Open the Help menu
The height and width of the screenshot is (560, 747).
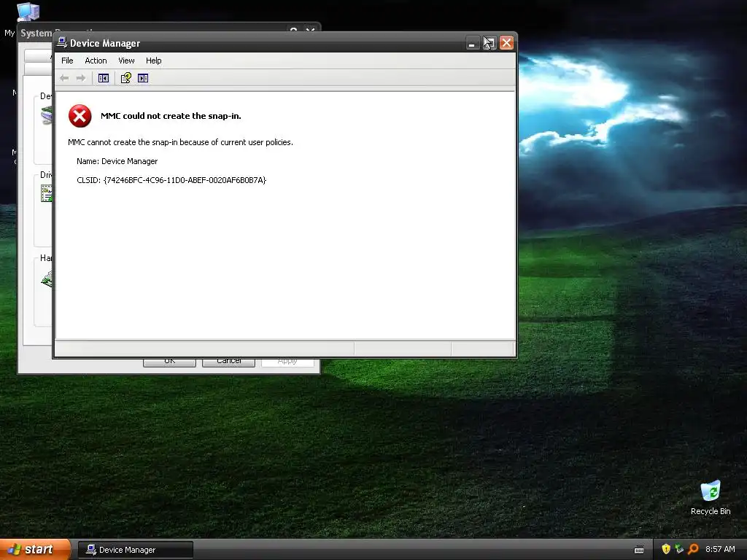click(153, 61)
